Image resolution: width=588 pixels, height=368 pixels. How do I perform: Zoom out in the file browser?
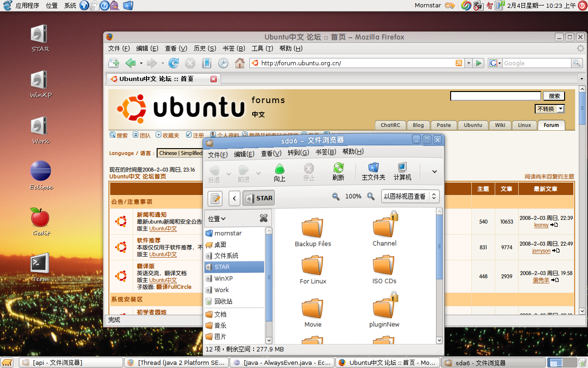336,196
